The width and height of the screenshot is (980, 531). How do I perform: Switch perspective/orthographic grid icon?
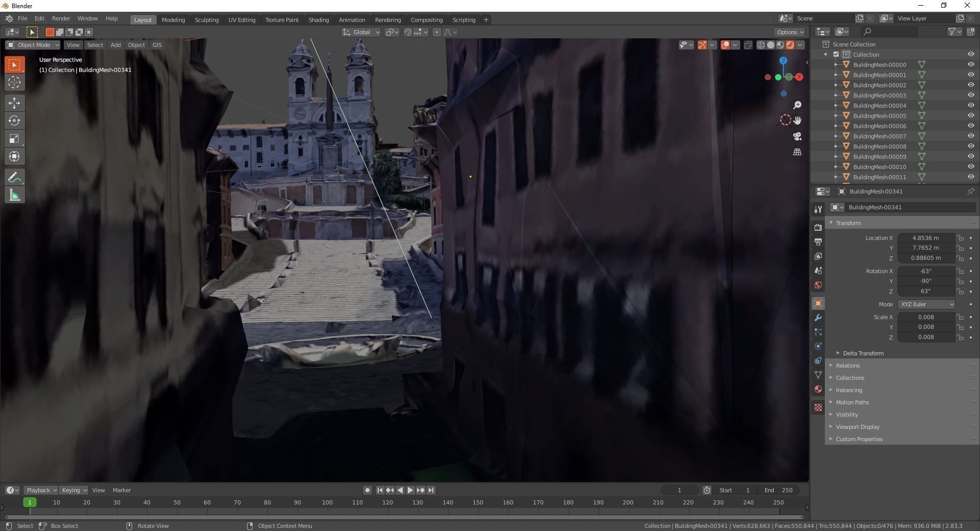click(x=797, y=152)
